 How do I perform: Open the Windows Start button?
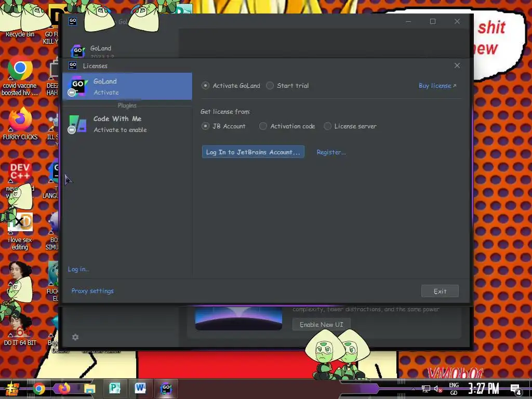(x=12, y=389)
